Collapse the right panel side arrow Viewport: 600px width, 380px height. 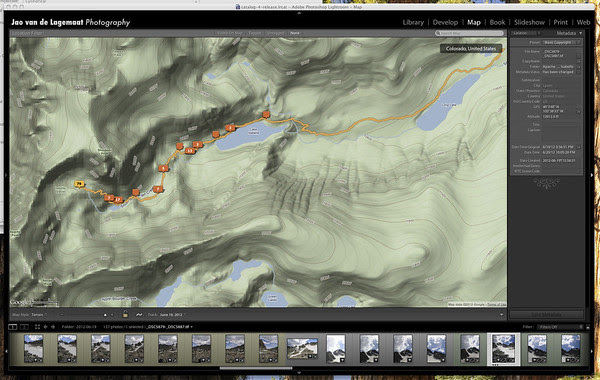click(592, 175)
